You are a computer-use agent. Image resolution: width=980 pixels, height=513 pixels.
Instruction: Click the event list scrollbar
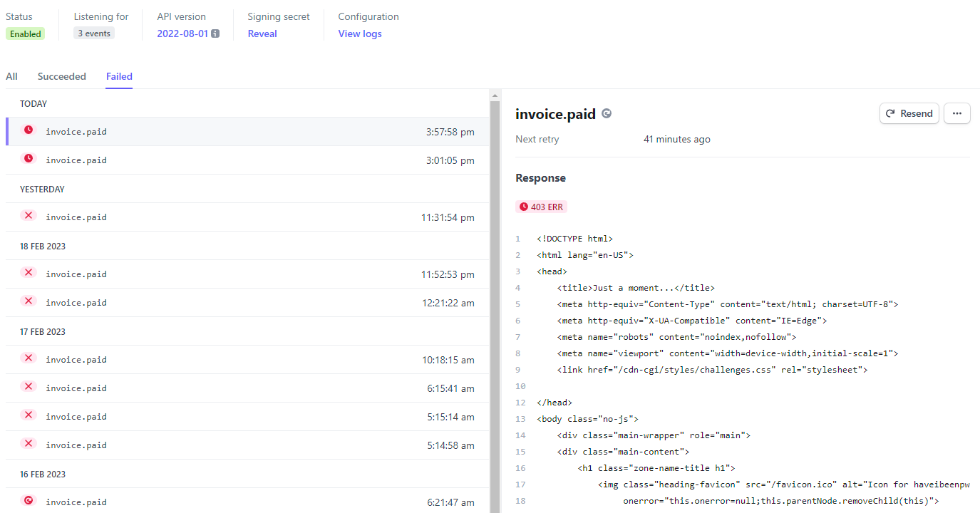[495, 306]
